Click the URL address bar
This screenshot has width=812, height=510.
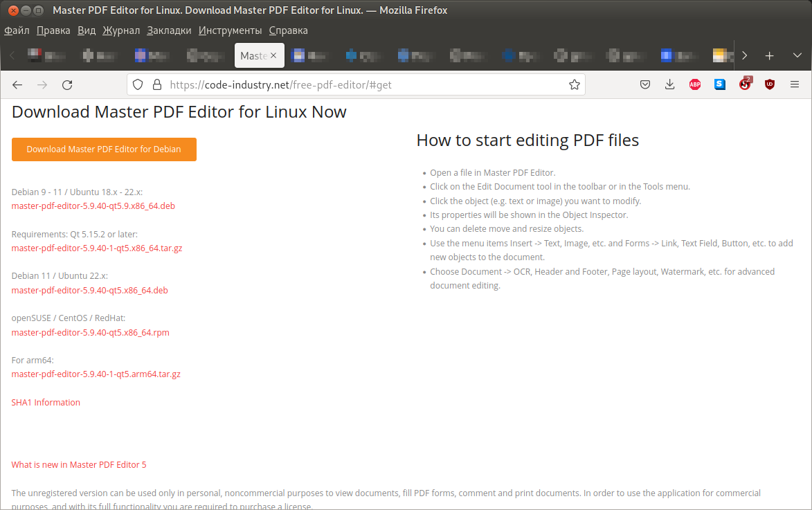pos(367,84)
